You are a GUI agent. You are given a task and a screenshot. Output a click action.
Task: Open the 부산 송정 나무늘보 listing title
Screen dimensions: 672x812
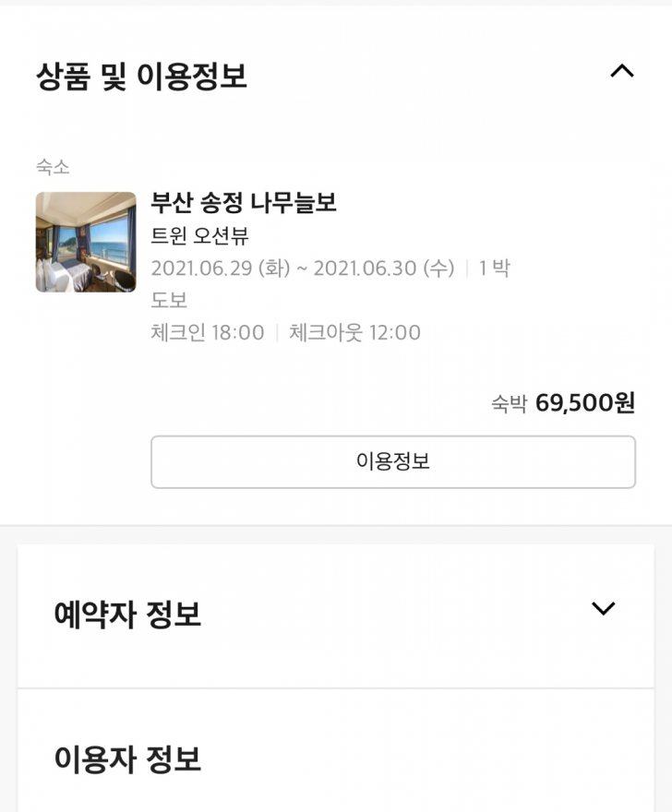click(244, 202)
